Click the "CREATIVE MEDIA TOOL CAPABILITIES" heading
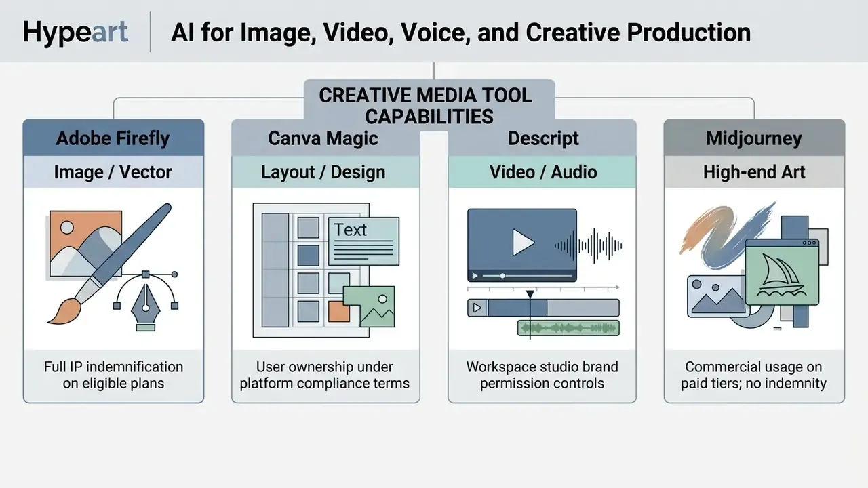Image resolution: width=868 pixels, height=488 pixels. tap(425, 105)
